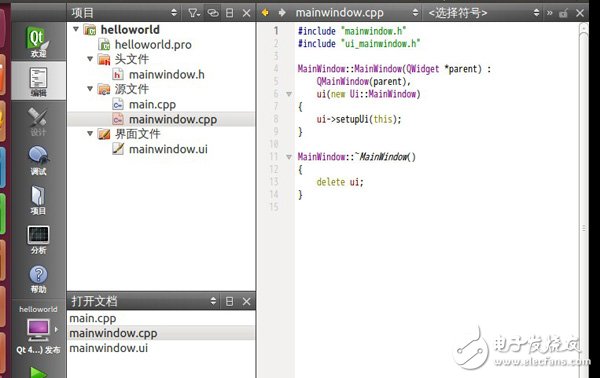
Task: Click the filter tree icon in project panel
Action: (194, 13)
